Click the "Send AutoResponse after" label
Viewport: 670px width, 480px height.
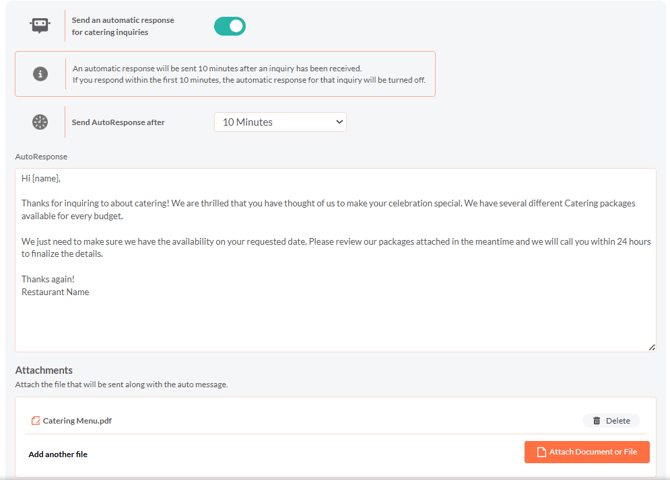point(118,122)
